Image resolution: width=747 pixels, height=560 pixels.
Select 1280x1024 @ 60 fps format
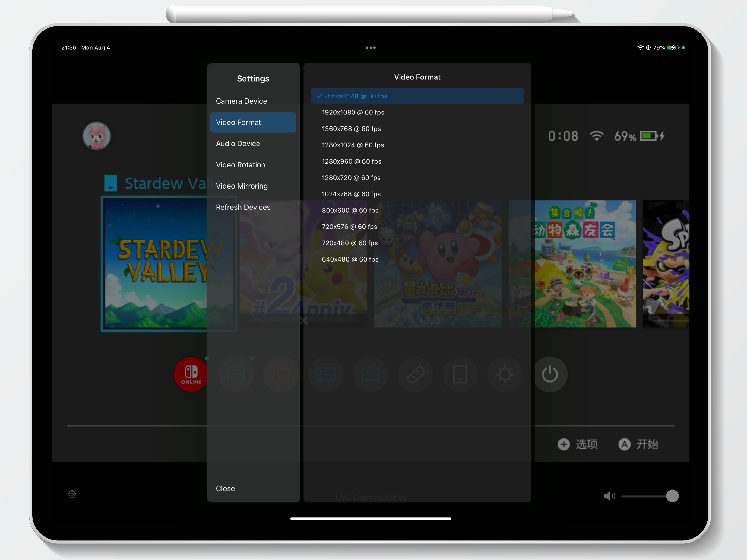(x=417, y=145)
